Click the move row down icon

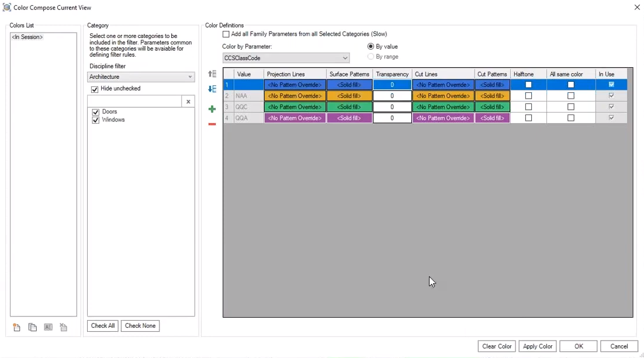tap(212, 89)
